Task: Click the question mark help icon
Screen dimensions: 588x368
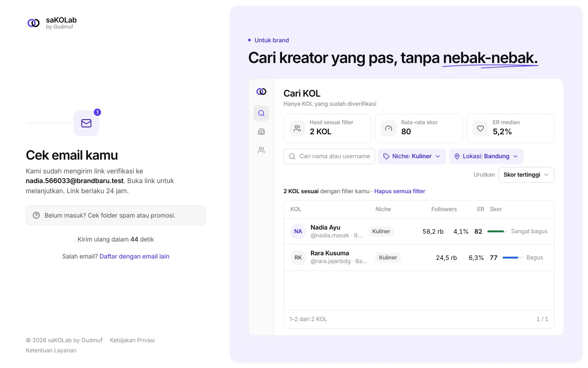Action: tap(36, 215)
